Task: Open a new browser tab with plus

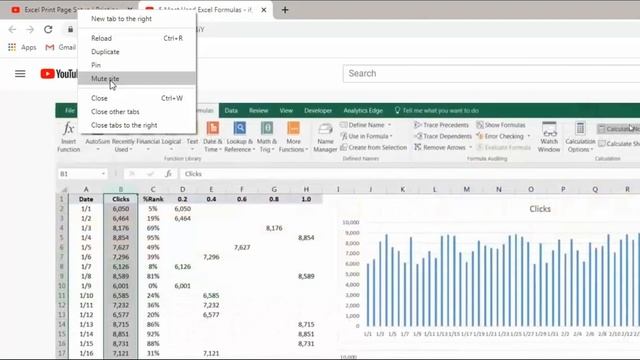Action: pyautogui.click(x=285, y=10)
